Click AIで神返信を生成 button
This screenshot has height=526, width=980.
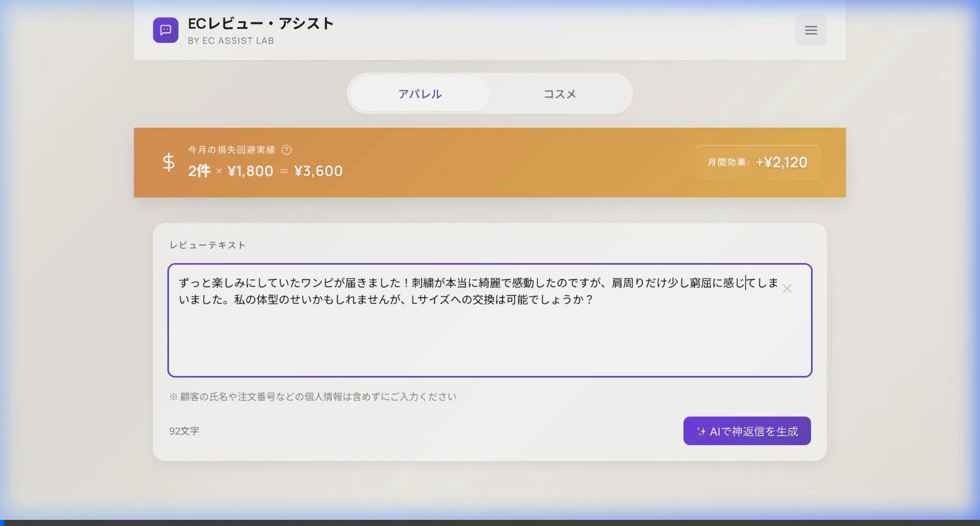[x=746, y=431]
